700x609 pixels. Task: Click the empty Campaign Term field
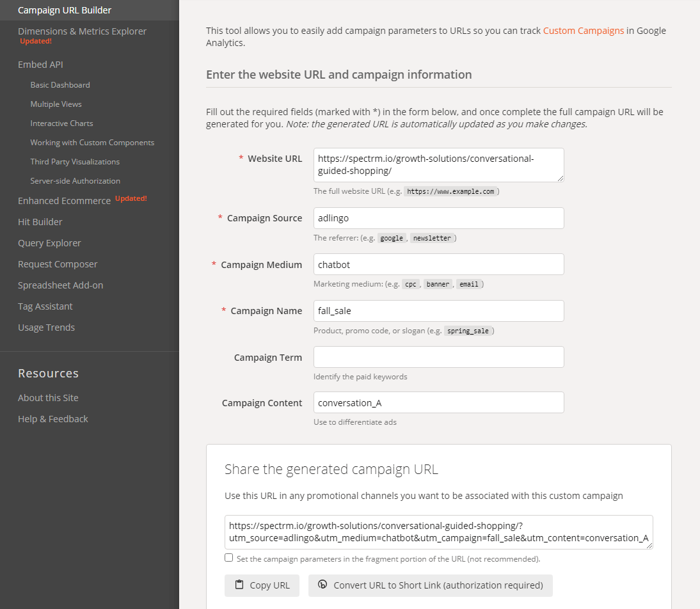pyautogui.click(x=438, y=357)
